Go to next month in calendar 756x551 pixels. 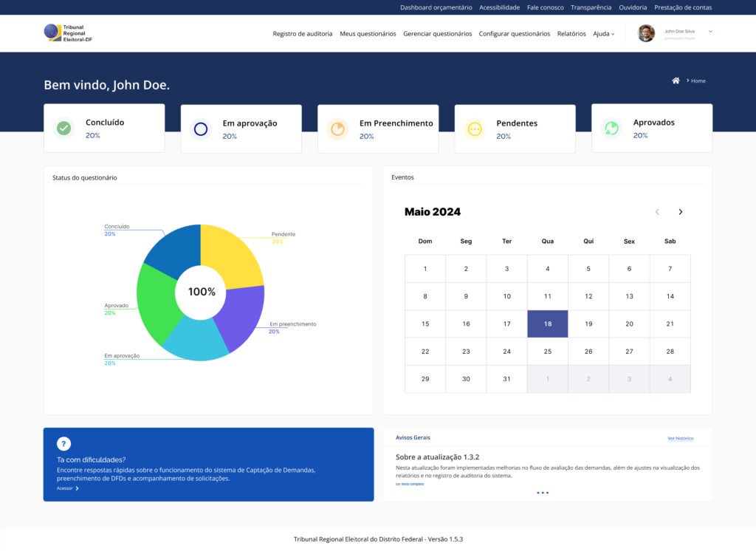point(680,212)
